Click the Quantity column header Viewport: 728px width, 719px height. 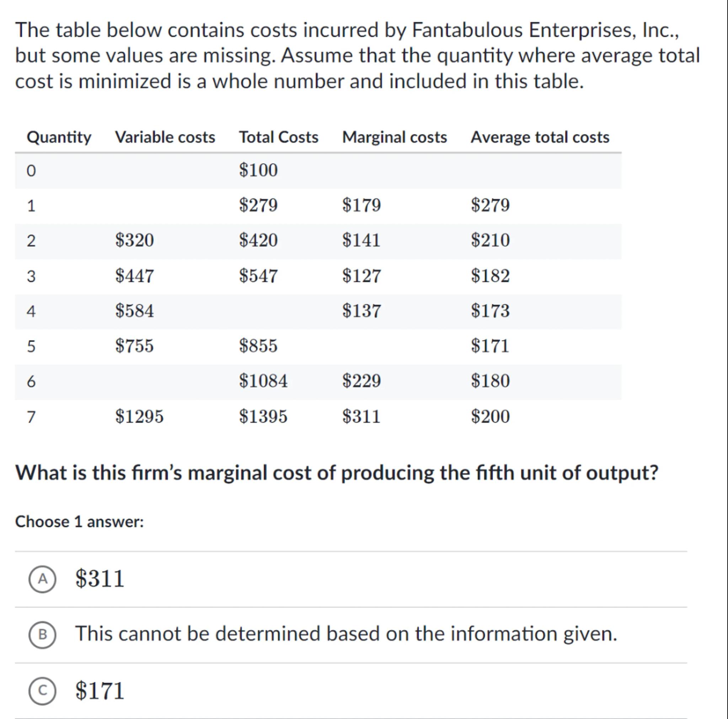coord(59,137)
